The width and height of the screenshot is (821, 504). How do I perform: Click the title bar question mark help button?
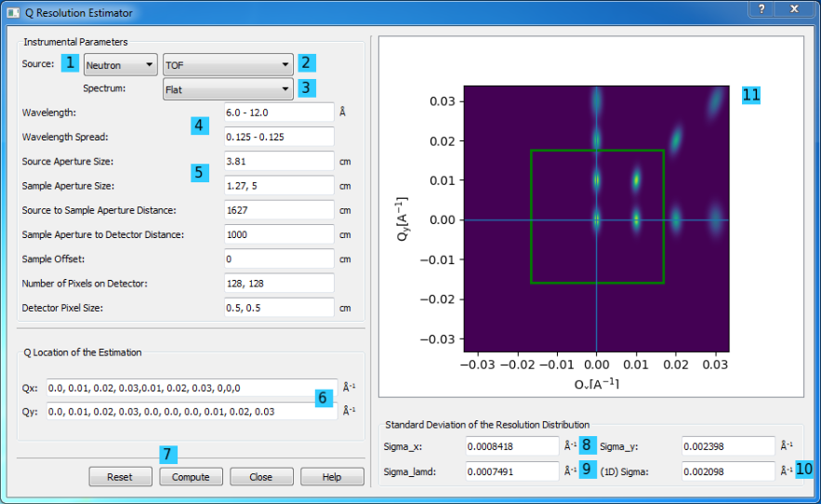(761, 9)
